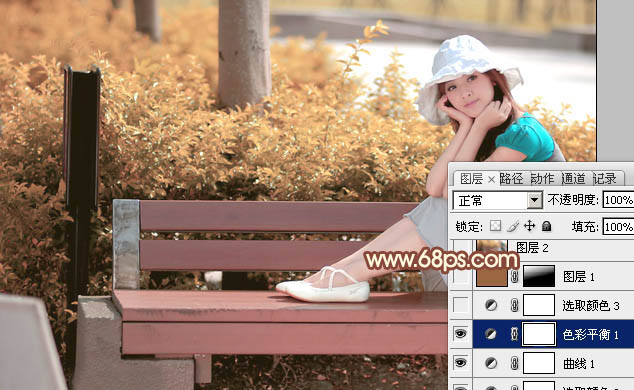This screenshot has width=634, height=390.
Task: Hide the 曲线 1 layer
Action: click(x=461, y=363)
